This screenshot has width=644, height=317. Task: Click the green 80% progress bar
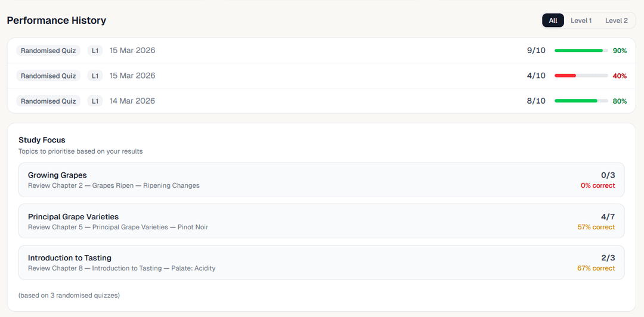(581, 101)
